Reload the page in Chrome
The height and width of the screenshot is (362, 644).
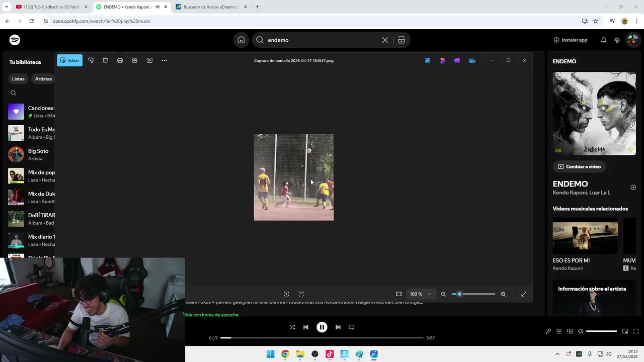(31, 21)
